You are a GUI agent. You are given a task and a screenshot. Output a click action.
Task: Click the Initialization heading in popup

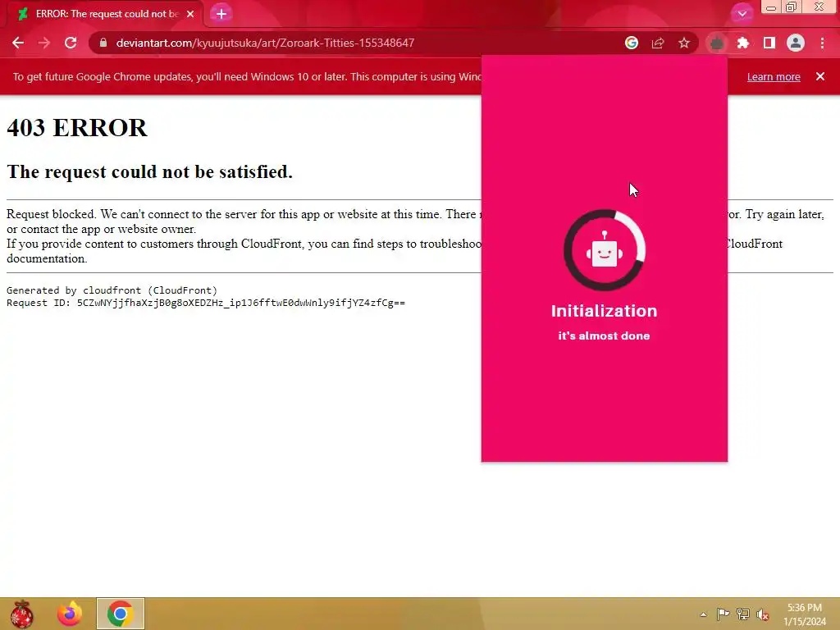pos(605,311)
